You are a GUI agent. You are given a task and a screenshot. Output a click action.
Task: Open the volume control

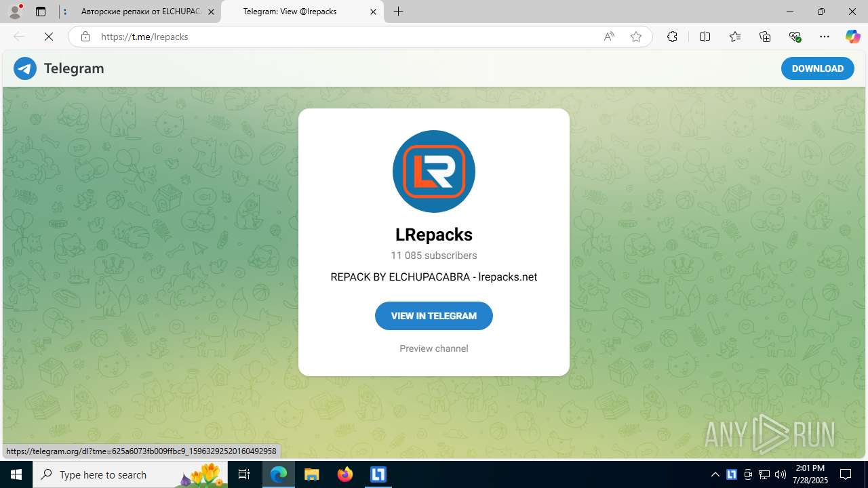point(781,474)
